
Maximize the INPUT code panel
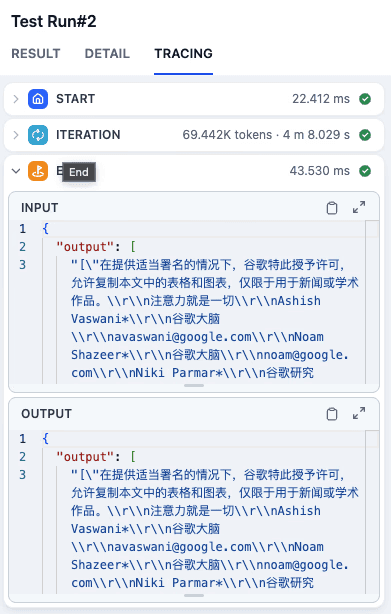(359, 207)
